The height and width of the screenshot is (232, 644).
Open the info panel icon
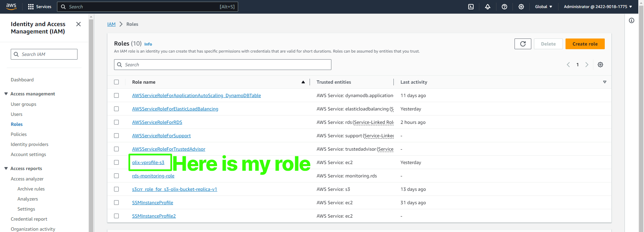point(632,20)
